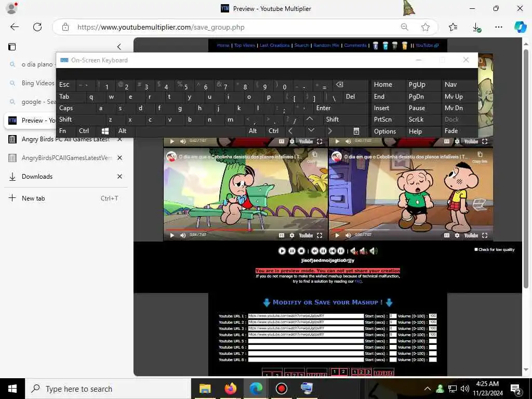Image resolution: width=532 pixels, height=399 pixels.
Task: Click the mute-all speaker icon with an X
Action: pyautogui.click(x=354, y=251)
